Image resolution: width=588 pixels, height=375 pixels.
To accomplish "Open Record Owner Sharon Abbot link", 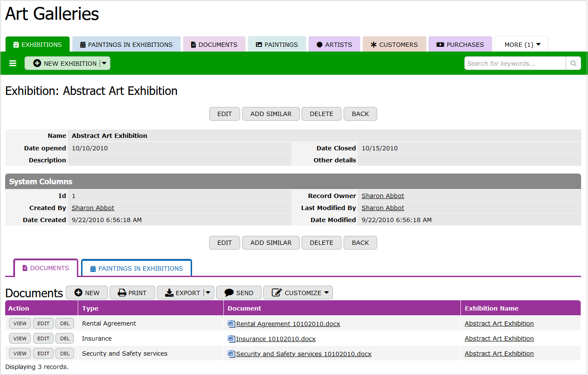I will [383, 196].
